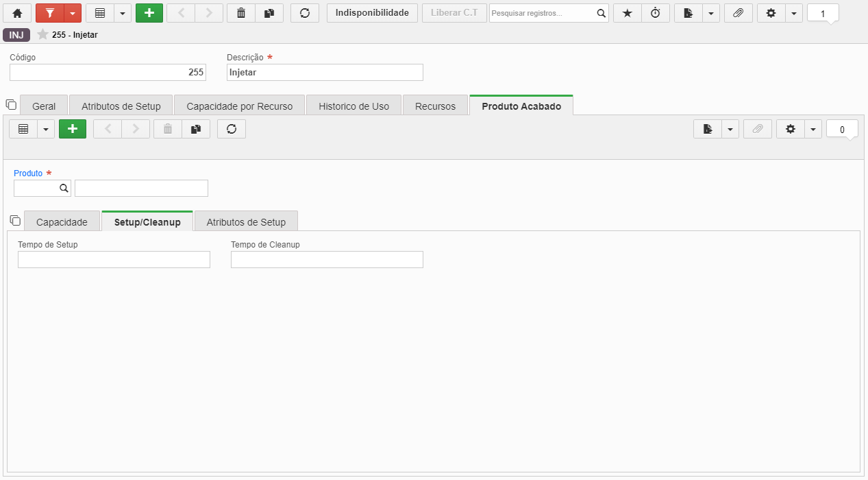Screen dimensions: 868x480
Task: Click the Indisponibilidade button
Action: (372, 13)
